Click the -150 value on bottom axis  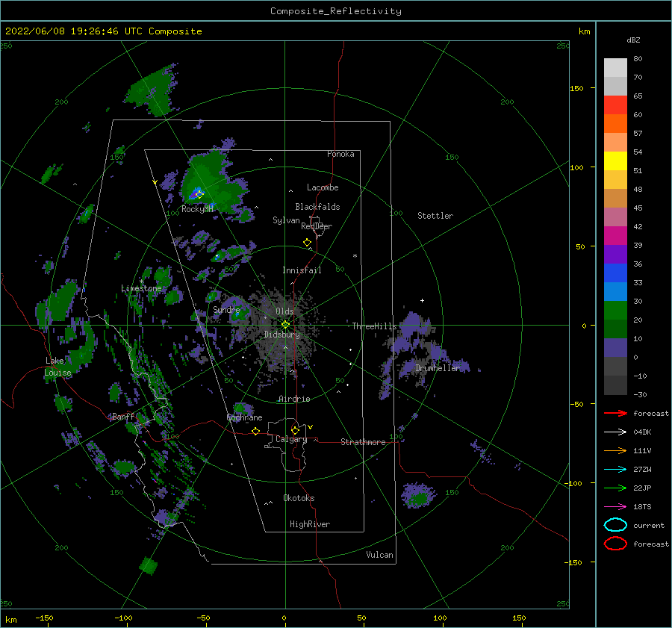[44, 618]
